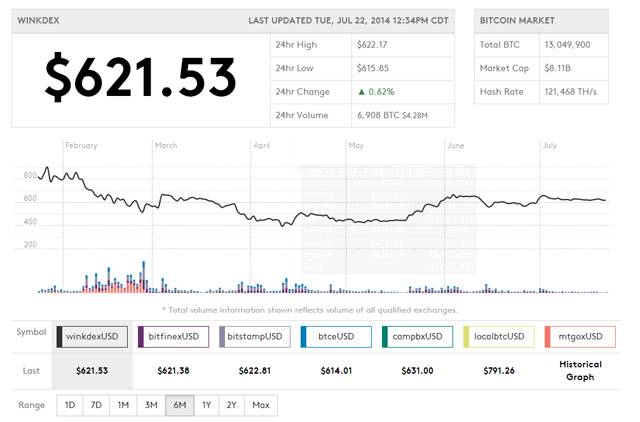Open the Historical Graph link
The height and width of the screenshot is (422, 640).
580,371
